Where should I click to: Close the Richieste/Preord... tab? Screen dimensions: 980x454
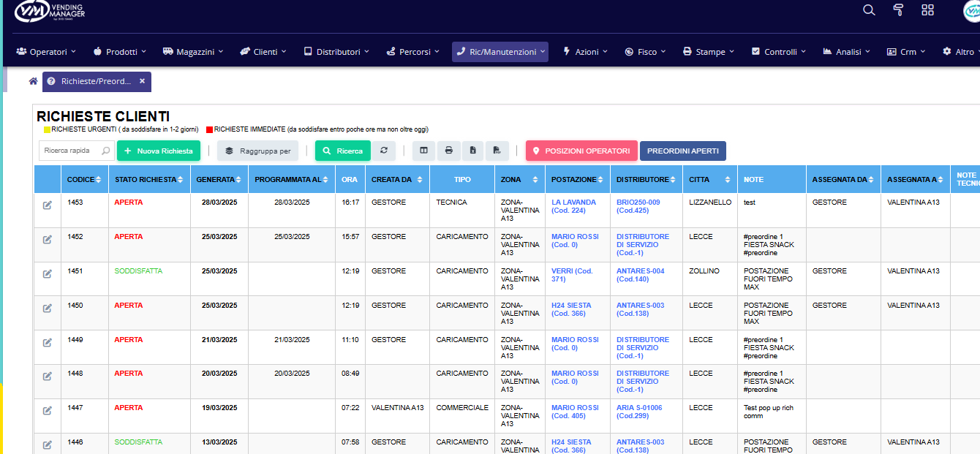pyautogui.click(x=142, y=81)
